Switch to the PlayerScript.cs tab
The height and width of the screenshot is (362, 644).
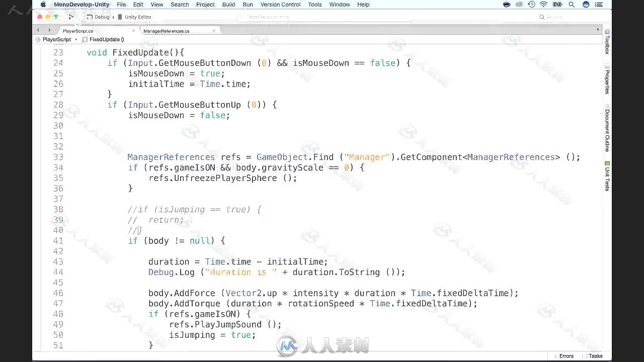pyautogui.click(x=98, y=31)
